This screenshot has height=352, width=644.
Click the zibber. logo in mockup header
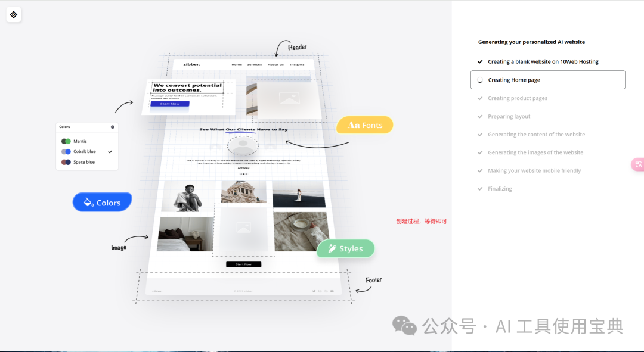click(x=191, y=64)
